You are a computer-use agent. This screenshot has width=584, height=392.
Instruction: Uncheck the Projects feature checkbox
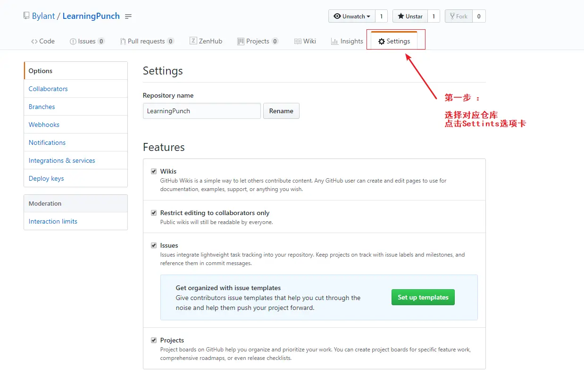[154, 340]
